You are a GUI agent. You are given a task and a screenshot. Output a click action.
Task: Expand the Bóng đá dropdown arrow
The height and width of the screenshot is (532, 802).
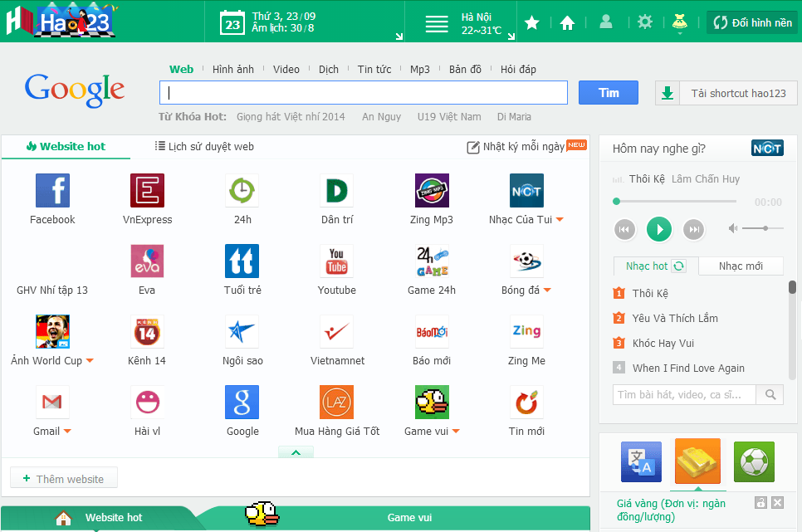pyautogui.click(x=547, y=290)
